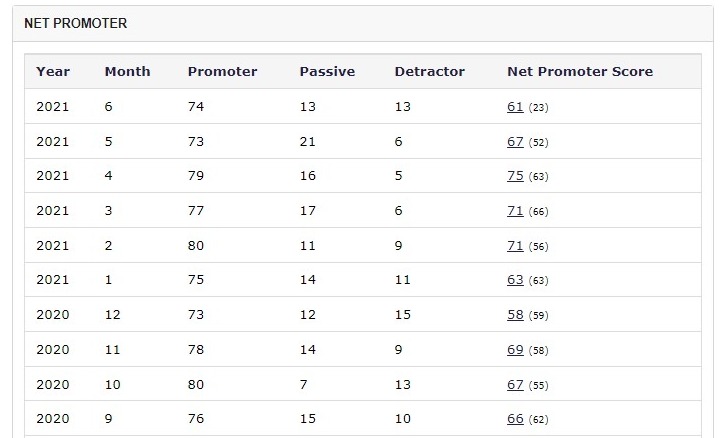The width and height of the screenshot is (723, 438).
Task: Open the score 67 link for May 2021
Action: click(x=515, y=142)
